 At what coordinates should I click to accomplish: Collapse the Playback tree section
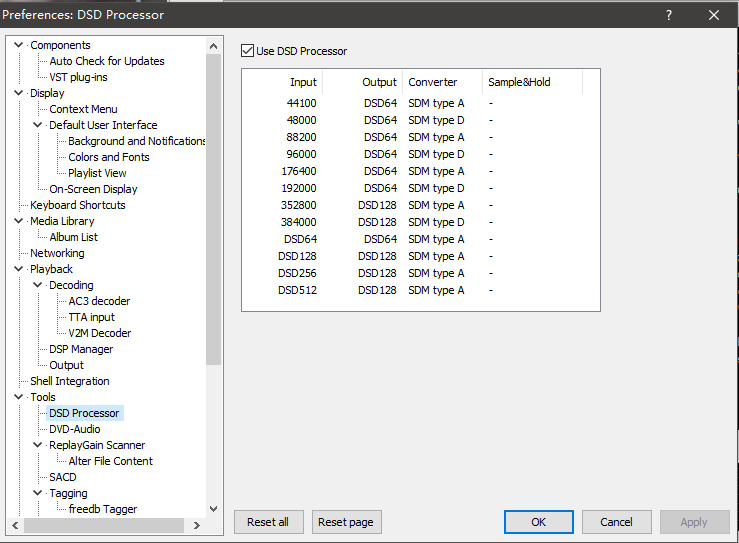tap(20, 269)
